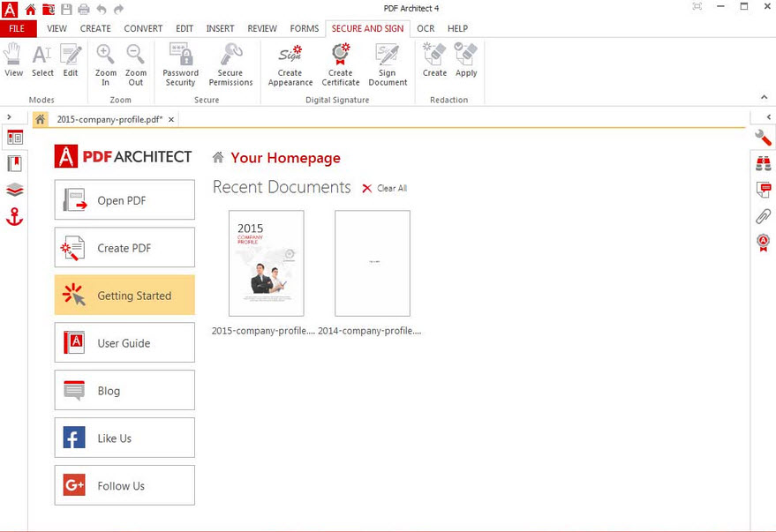Collapse the ribbon with the chevron arrow
The image size is (776, 532).
tap(765, 97)
